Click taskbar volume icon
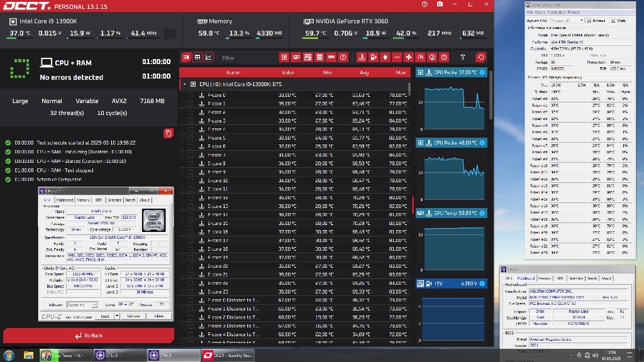Viewport: 644px width, 362px height. (596, 355)
